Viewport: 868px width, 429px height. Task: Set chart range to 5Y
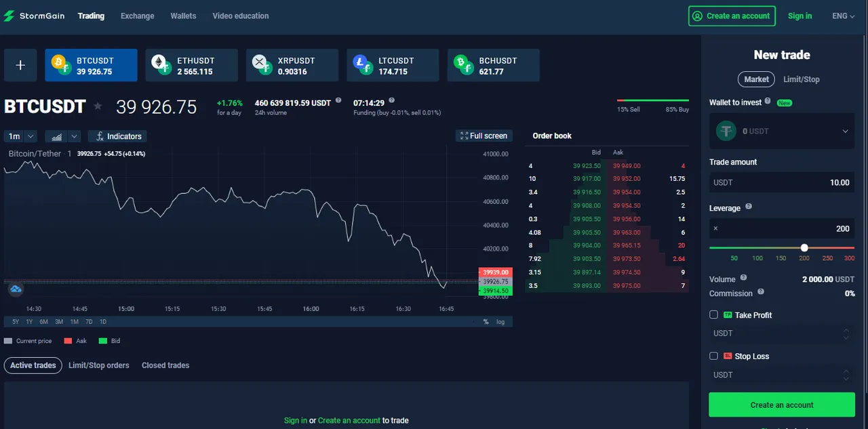[15, 322]
